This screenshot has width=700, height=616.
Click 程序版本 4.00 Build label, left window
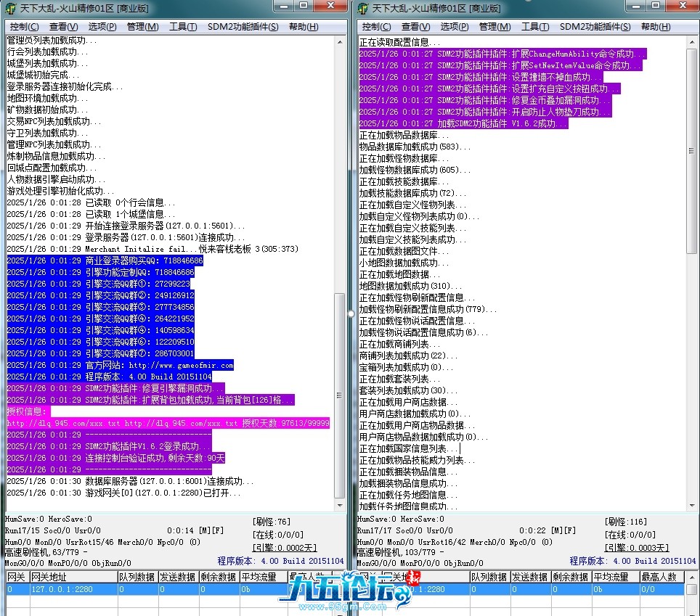tap(280, 561)
